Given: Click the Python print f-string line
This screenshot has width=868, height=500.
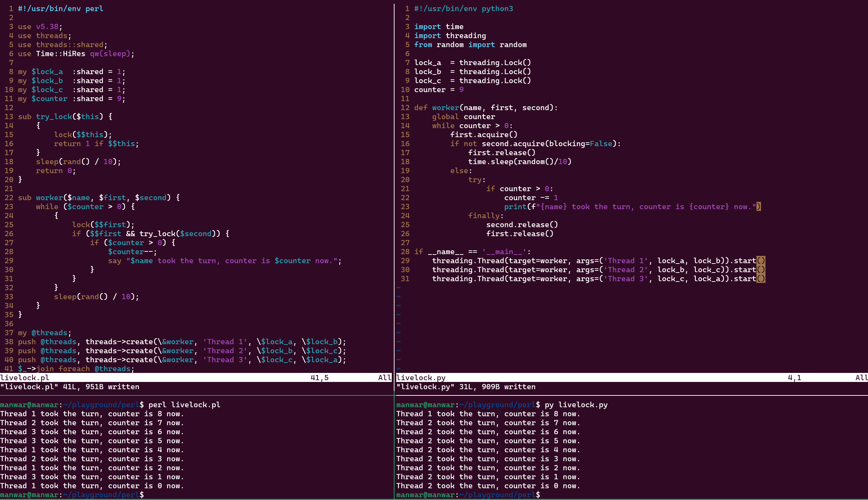Looking at the screenshot, I should click(x=632, y=207).
